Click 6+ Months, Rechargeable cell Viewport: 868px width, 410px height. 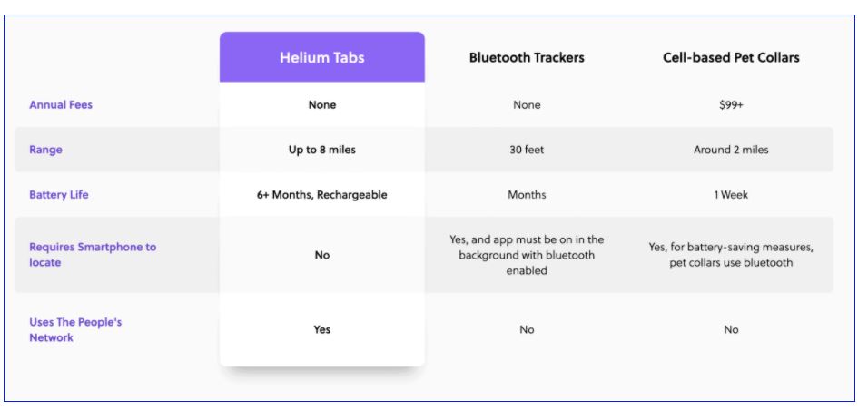click(x=322, y=195)
